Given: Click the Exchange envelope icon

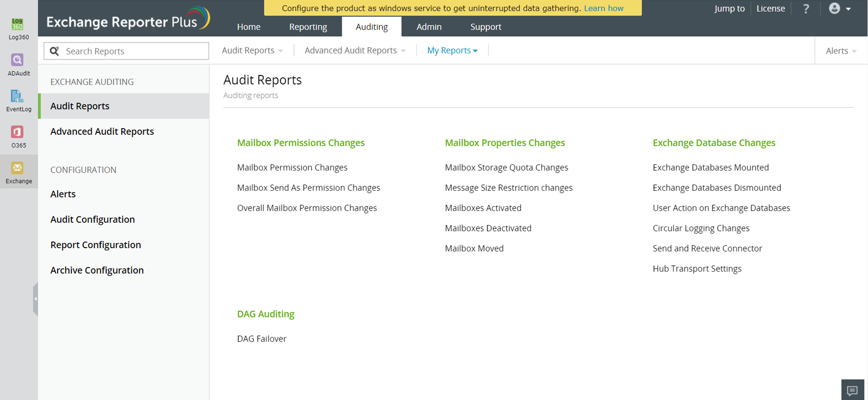Looking at the screenshot, I should pos(18,168).
